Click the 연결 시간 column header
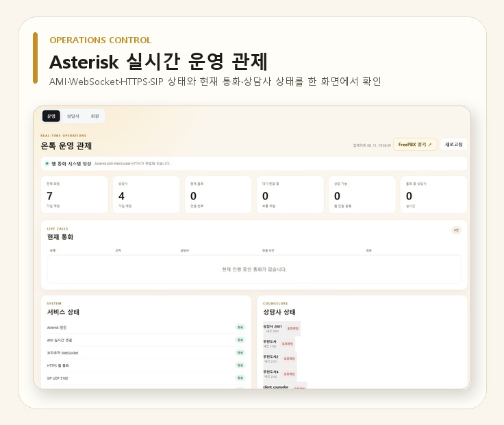The image size is (504, 425). (268, 250)
